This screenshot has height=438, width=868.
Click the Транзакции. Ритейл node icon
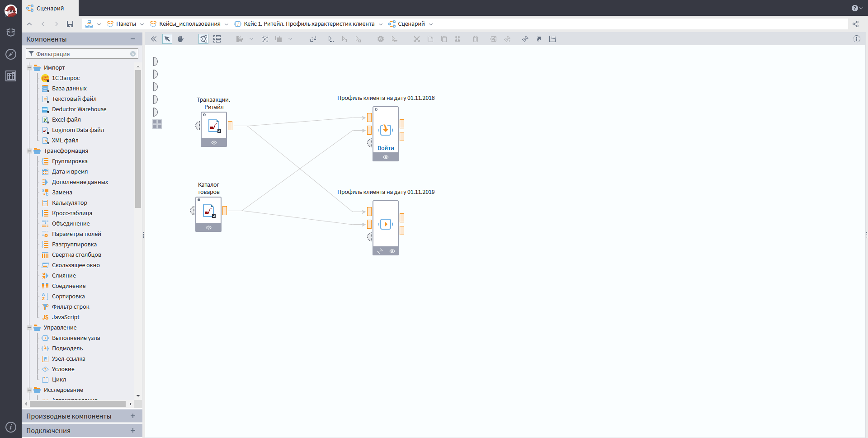214,126
